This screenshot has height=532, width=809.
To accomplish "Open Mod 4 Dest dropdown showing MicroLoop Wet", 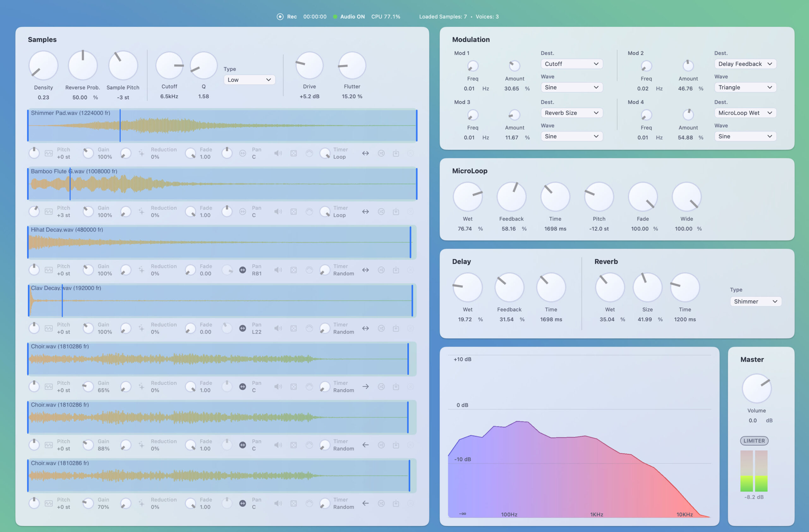I will coord(745,113).
